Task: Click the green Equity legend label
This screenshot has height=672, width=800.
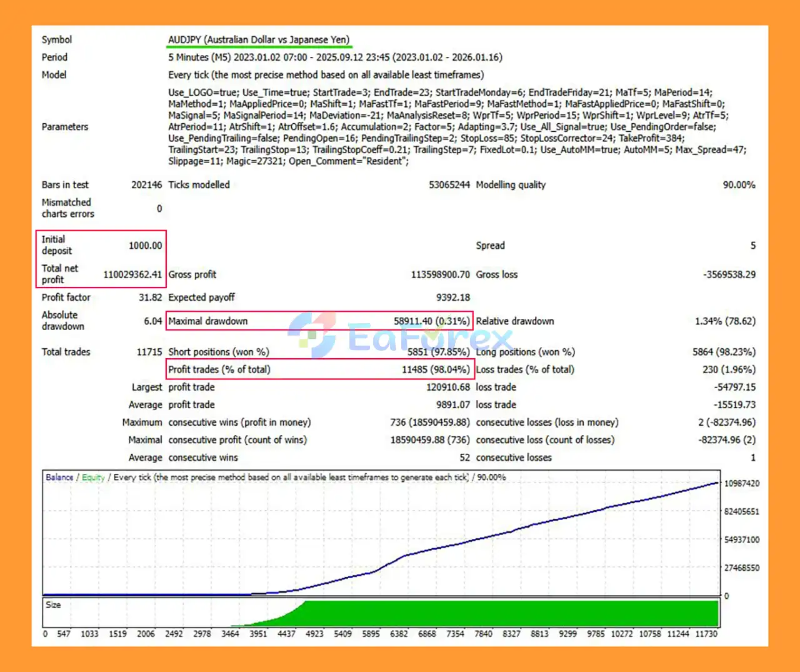Action: point(93,478)
